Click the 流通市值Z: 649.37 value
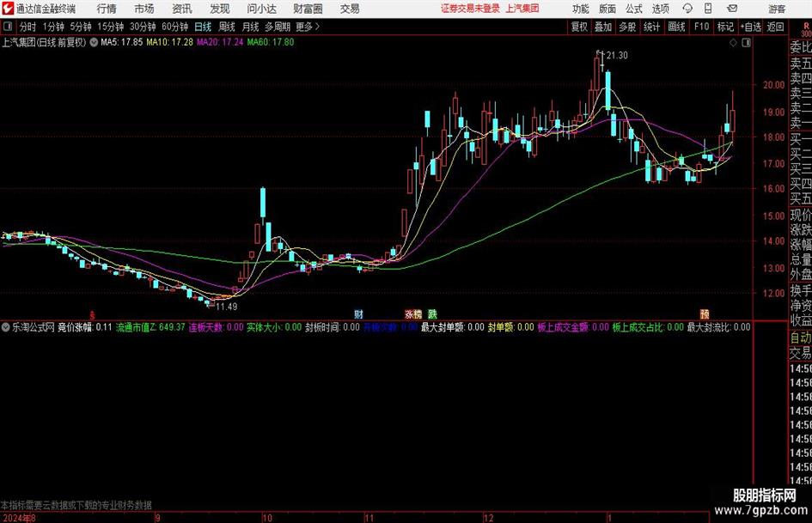This screenshot has width=812, height=523. point(150,327)
